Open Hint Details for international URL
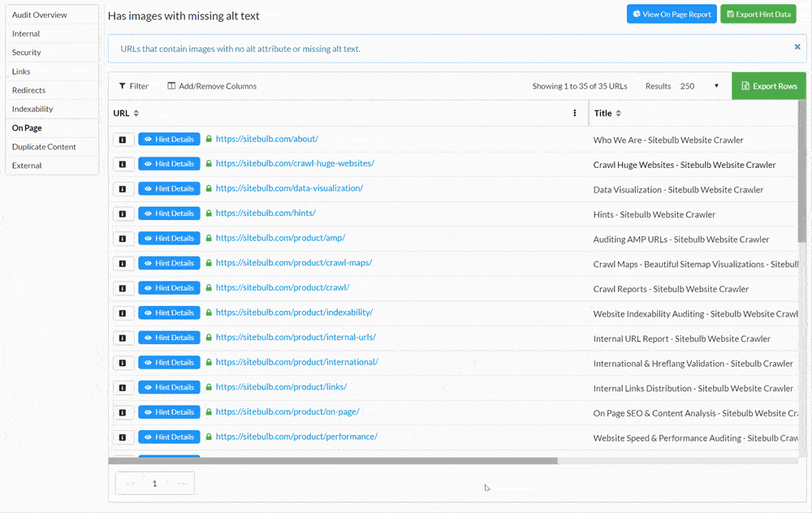 click(x=170, y=363)
